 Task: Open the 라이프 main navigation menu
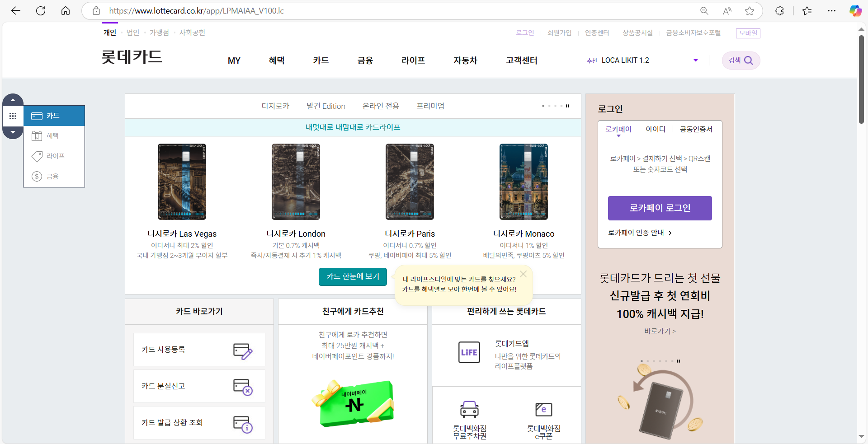click(413, 61)
